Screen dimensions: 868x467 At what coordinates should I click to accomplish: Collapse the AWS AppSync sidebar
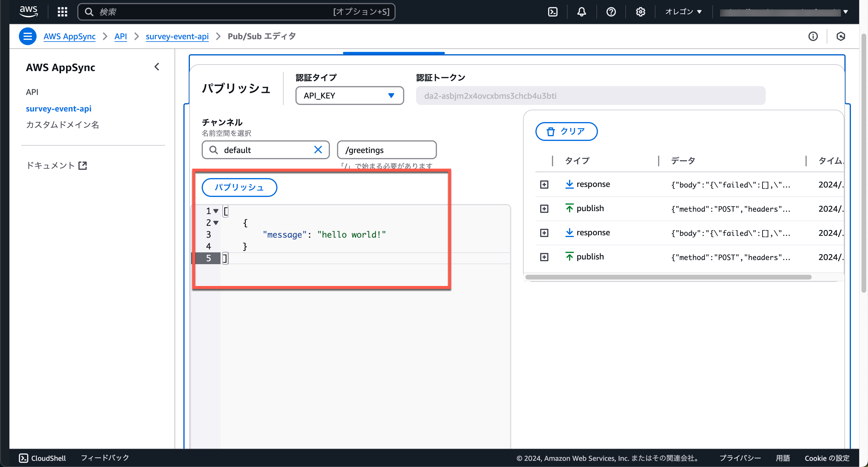tap(157, 67)
